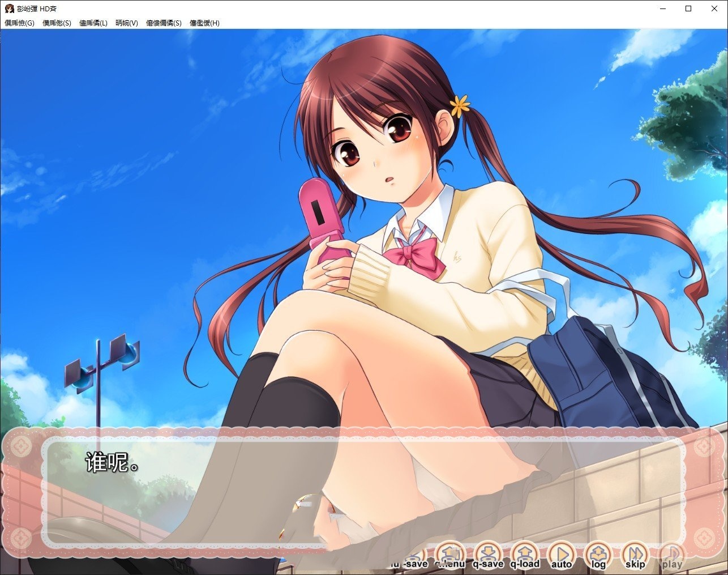This screenshot has height=575, width=728.
Task: Minimize the game window
Action: 662,8
